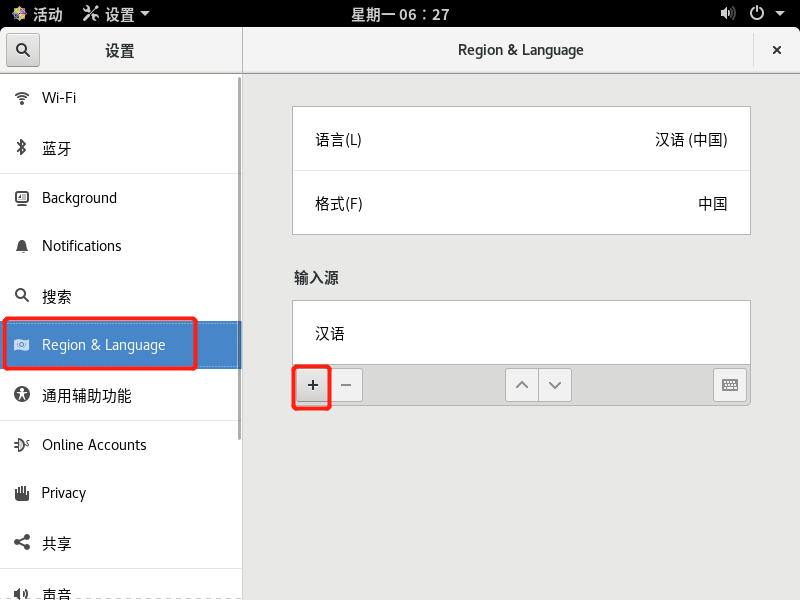The height and width of the screenshot is (600, 800).
Task: Expand the 设置 application menu
Action: [x=110, y=14]
